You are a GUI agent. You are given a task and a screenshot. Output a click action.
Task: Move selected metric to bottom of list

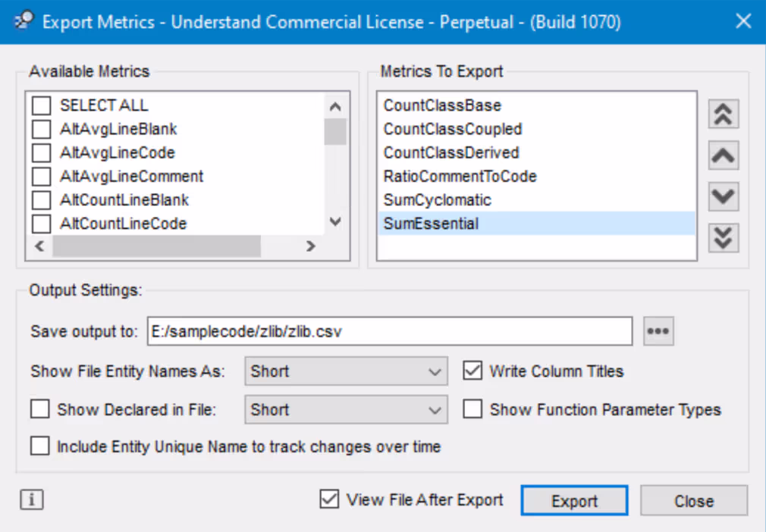tap(723, 238)
